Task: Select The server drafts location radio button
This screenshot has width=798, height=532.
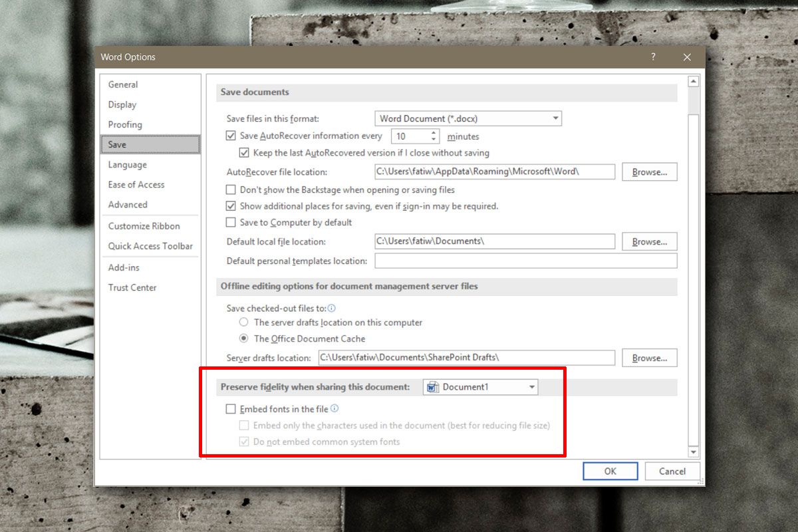Action: (x=244, y=323)
